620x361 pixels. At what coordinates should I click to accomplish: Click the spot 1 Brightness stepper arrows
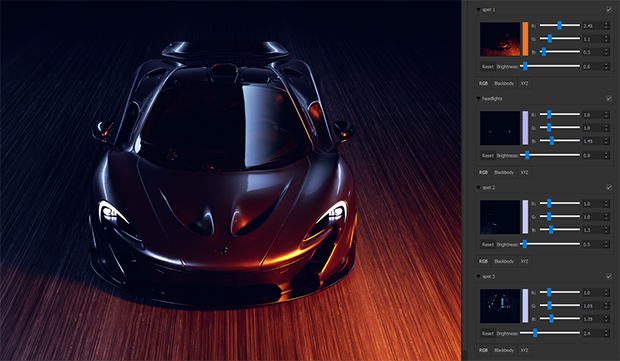point(606,66)
